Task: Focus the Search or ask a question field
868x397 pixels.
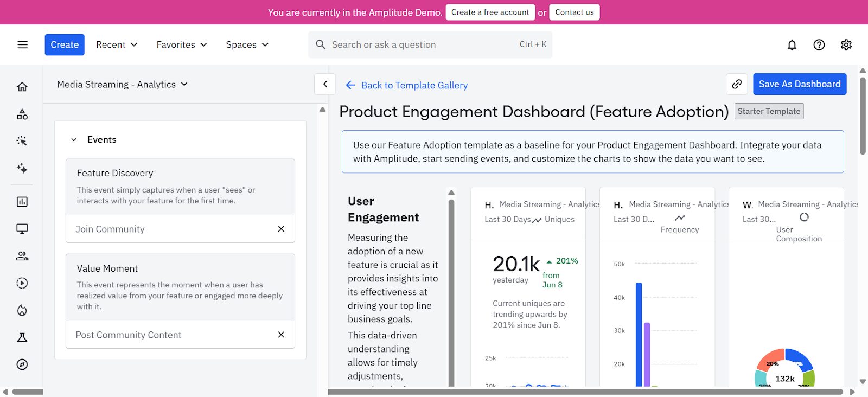Action: (x=430, y=44)
